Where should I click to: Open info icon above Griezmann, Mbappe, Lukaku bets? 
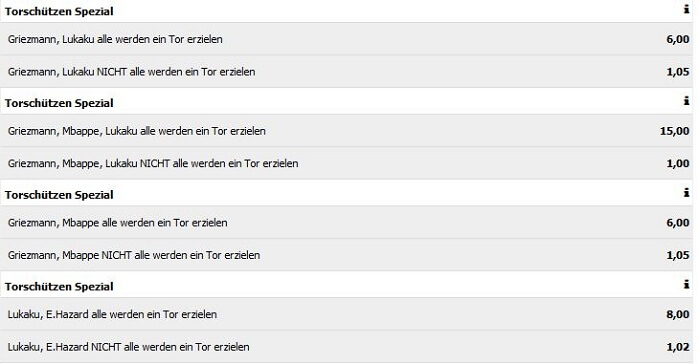(x=686, y=101)
